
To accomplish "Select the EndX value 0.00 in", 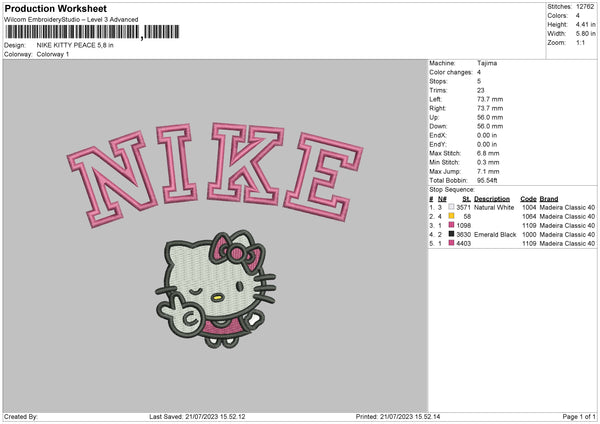I will 487,135.
